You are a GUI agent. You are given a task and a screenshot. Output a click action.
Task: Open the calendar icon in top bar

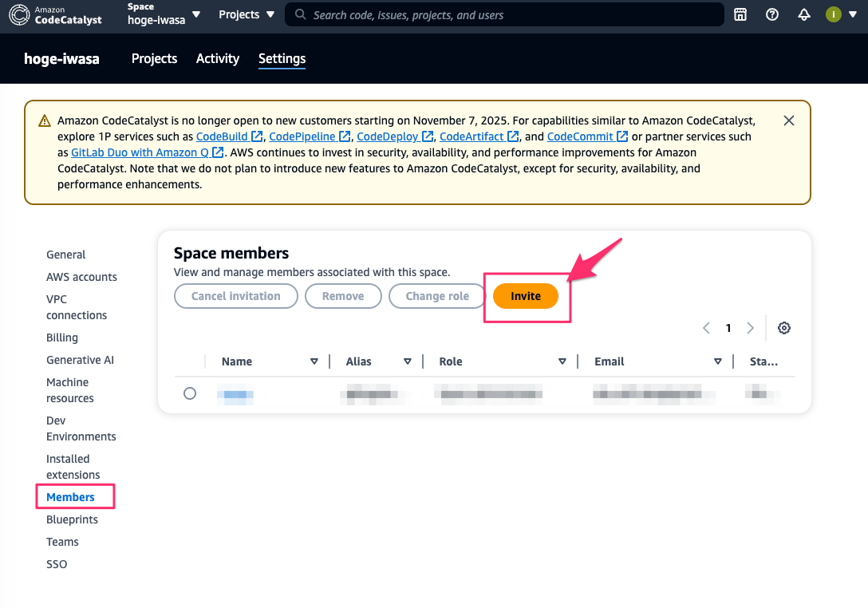tap(740, 14)
